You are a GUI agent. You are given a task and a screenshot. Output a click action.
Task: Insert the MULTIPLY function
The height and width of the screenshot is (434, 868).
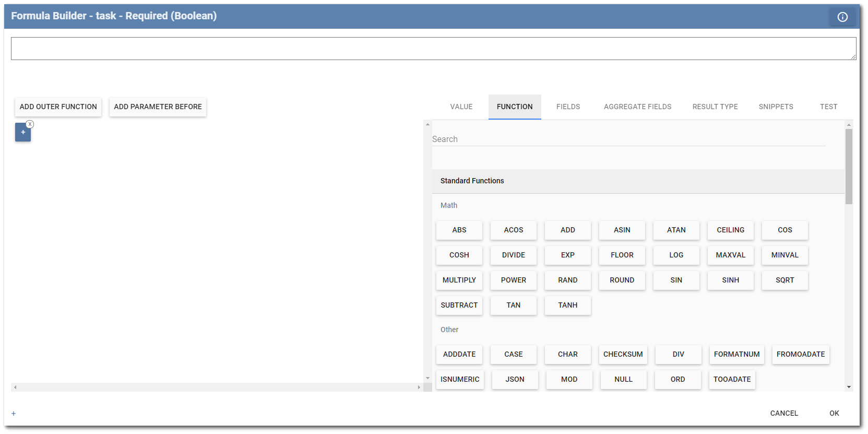459,280
